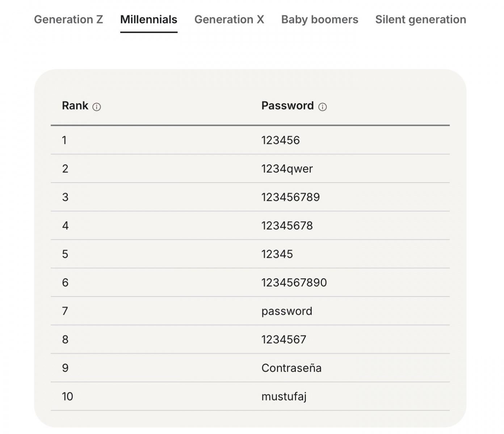The image size is (504, 434).
Task: Click rank number 10 in the table
Action: pos(67,396)
